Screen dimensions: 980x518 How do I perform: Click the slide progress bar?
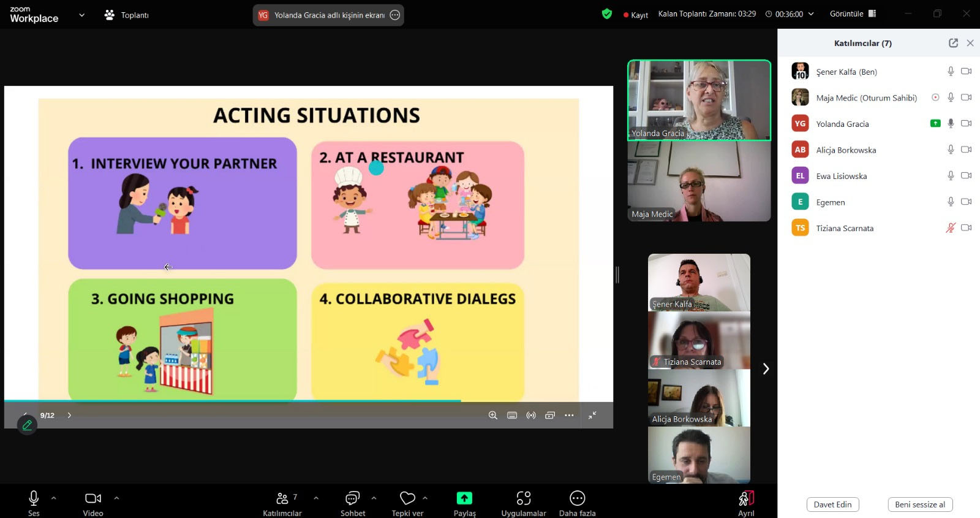coord(245,401)
